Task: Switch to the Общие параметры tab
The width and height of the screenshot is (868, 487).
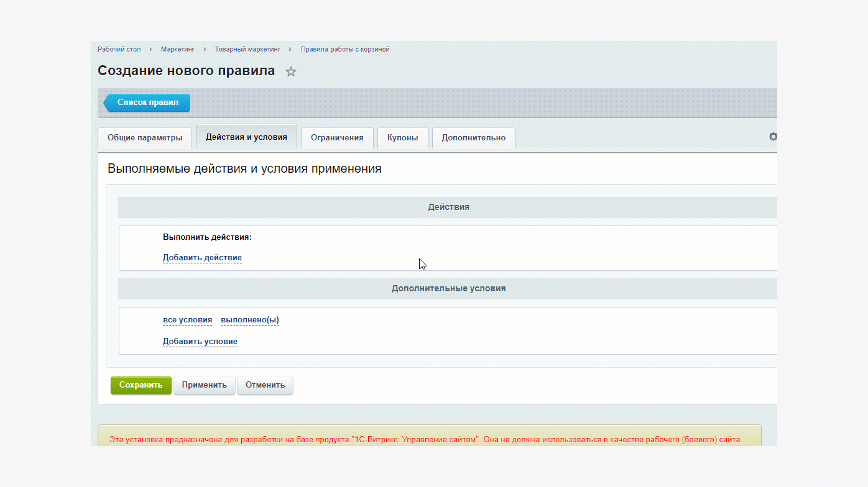Action: click(145, 138)
